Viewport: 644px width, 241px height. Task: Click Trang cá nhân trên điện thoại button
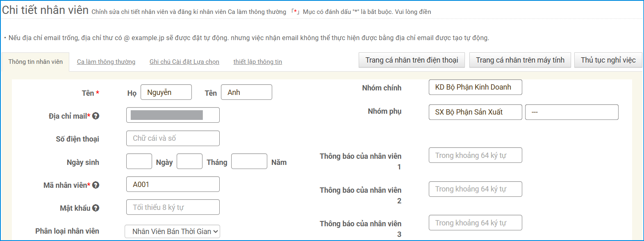point(412,60)
